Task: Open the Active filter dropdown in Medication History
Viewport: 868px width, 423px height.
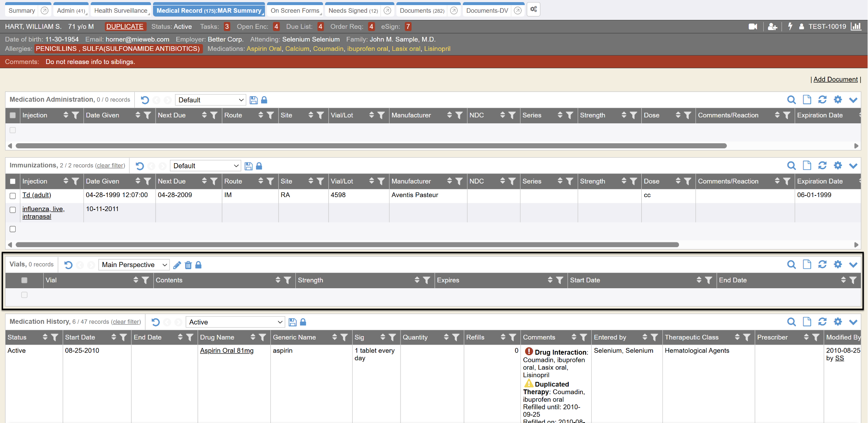Action: coord(235,322)
